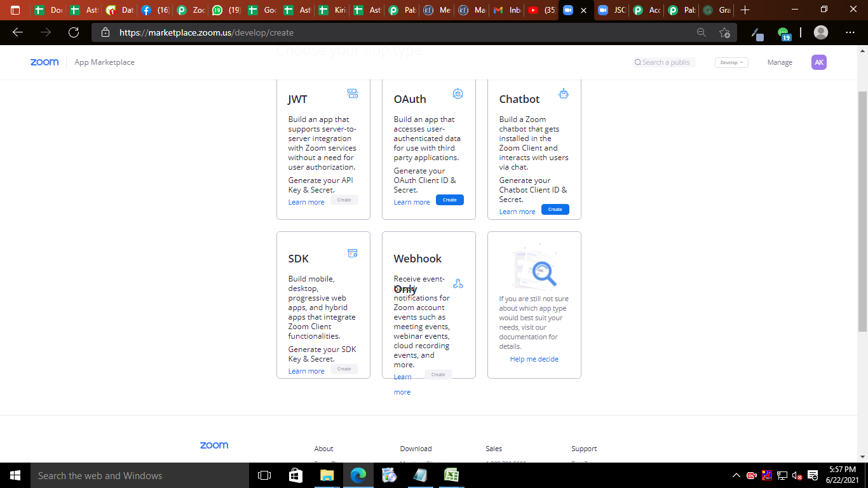The width and height of the screenshot is (868, 488).
Task: Open the green chat extension with badge 19
Action: (783, 33)
